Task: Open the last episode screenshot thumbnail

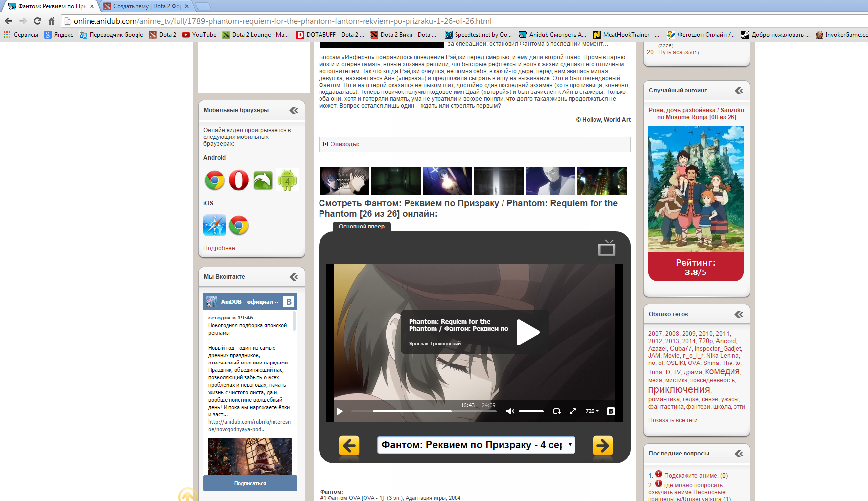Action: pyautogui.click(x=602, y=181)
